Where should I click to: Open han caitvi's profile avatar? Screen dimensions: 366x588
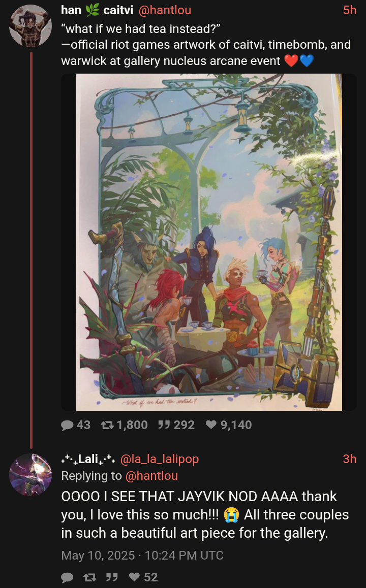click(30, 26)
